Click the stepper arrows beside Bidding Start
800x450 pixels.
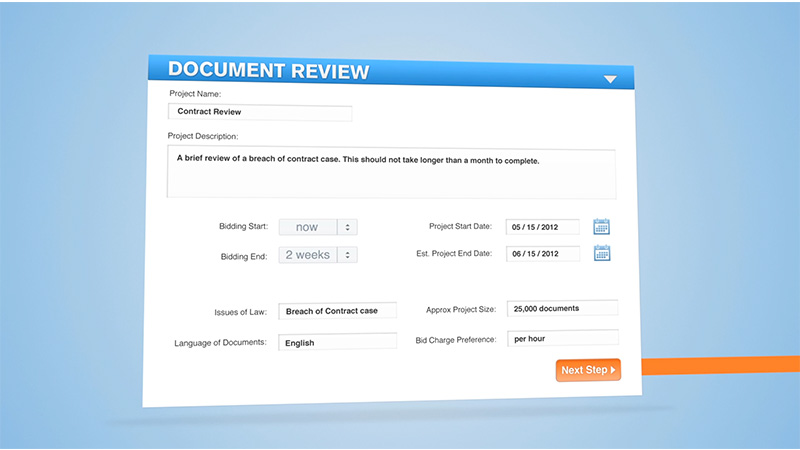(347, 228)
